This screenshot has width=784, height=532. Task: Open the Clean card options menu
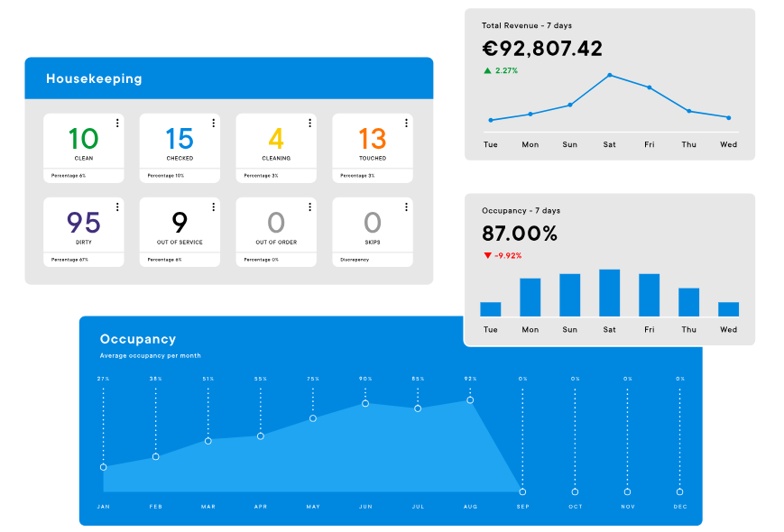pos(117,123)
